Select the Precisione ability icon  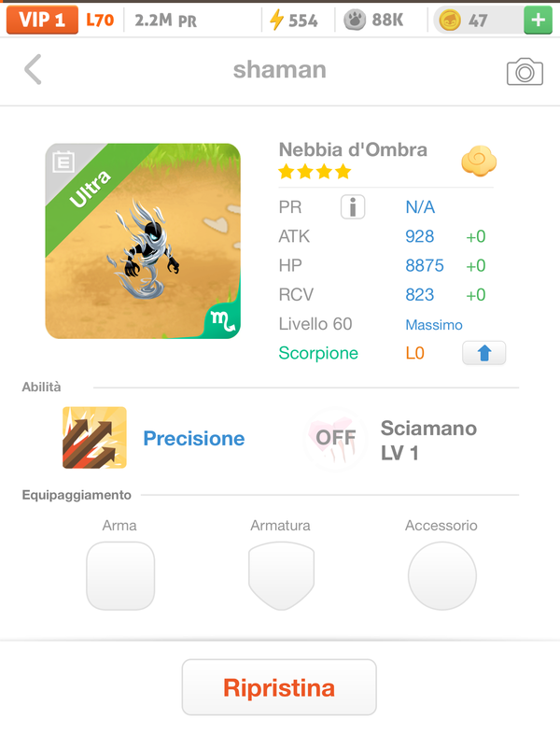93,437
